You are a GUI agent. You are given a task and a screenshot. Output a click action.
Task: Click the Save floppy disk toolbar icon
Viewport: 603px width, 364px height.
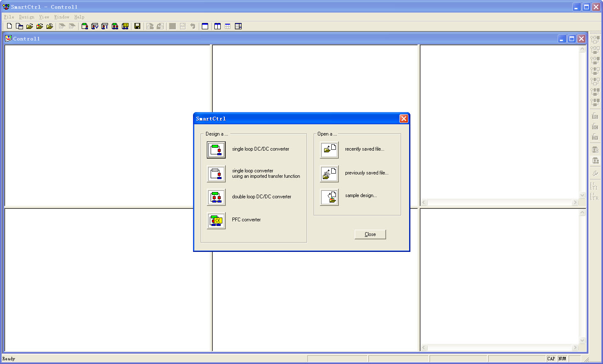[137, 26]
